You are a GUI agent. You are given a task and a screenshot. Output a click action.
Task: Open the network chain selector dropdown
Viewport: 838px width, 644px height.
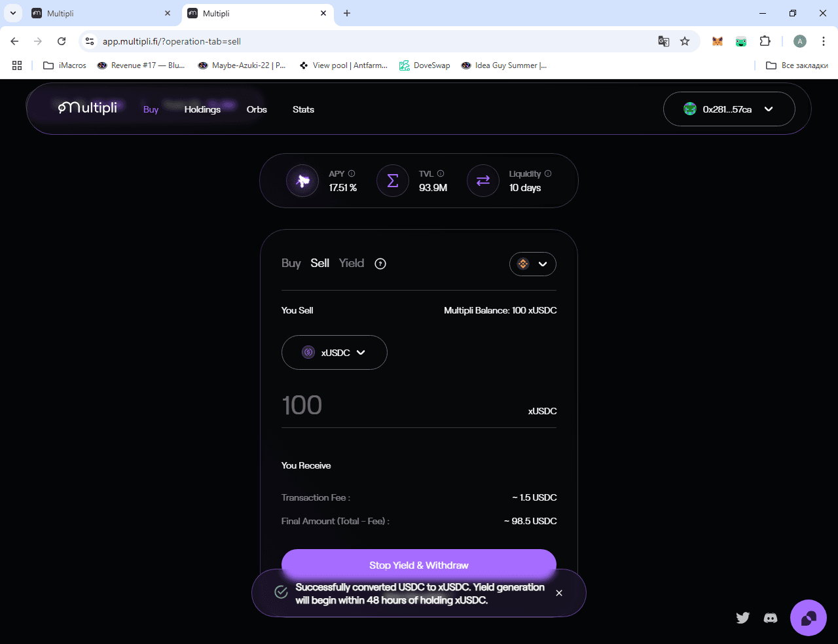click(x=533, y=264)
